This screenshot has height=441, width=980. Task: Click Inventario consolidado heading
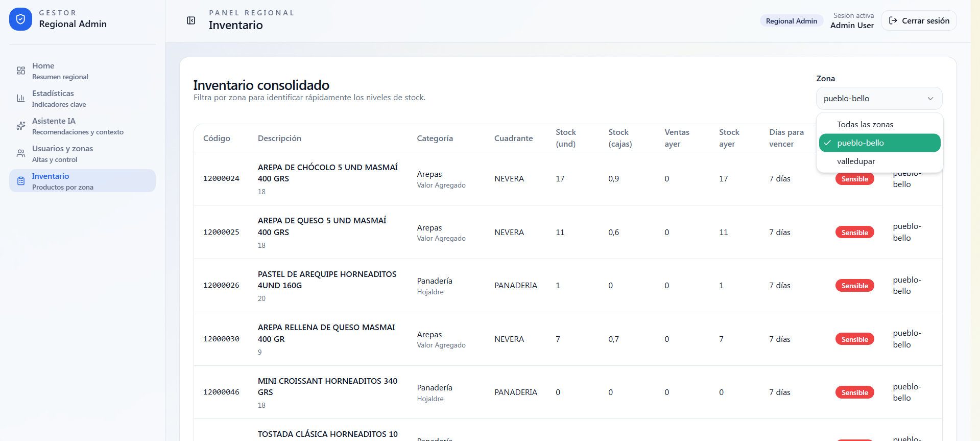(261, 85)
